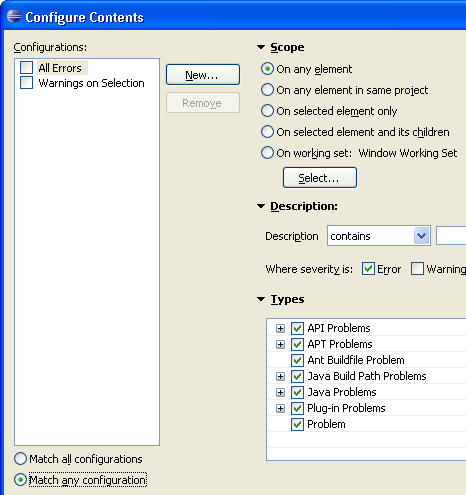Uncheck the Ant Buildfile Problem checkbox

click(x=297, y=360)
